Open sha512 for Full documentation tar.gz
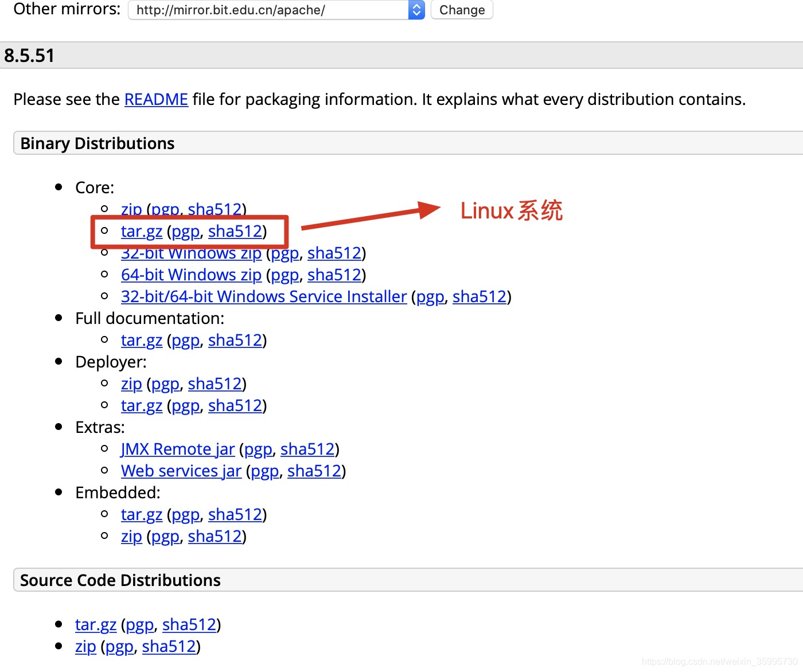 [235, 340]
